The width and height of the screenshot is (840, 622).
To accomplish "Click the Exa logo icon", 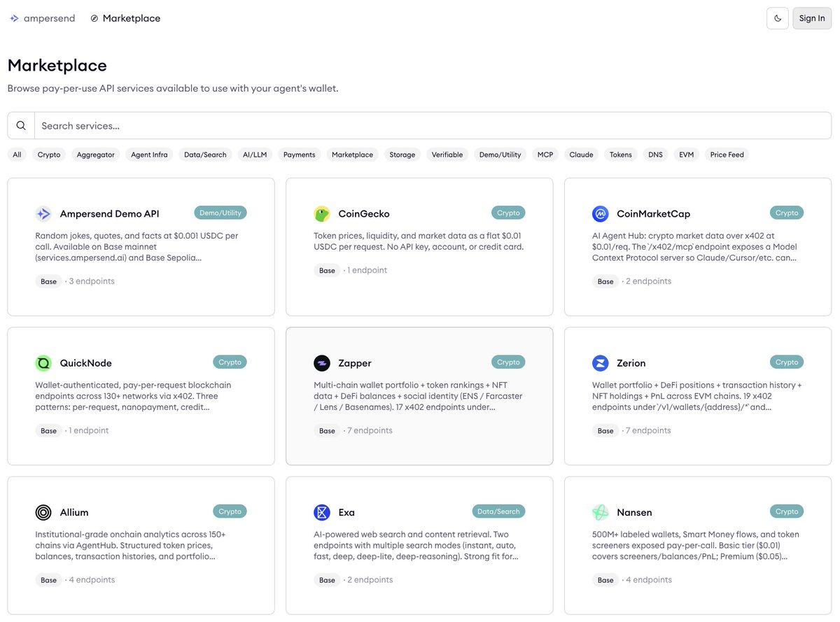I will (322, 513).
